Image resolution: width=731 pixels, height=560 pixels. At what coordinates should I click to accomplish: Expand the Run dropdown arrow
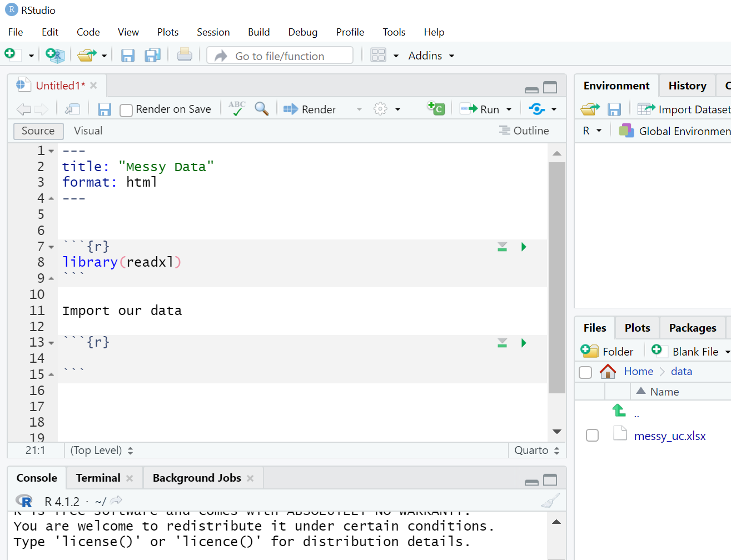pyautogui.click(x=509, y=109)
